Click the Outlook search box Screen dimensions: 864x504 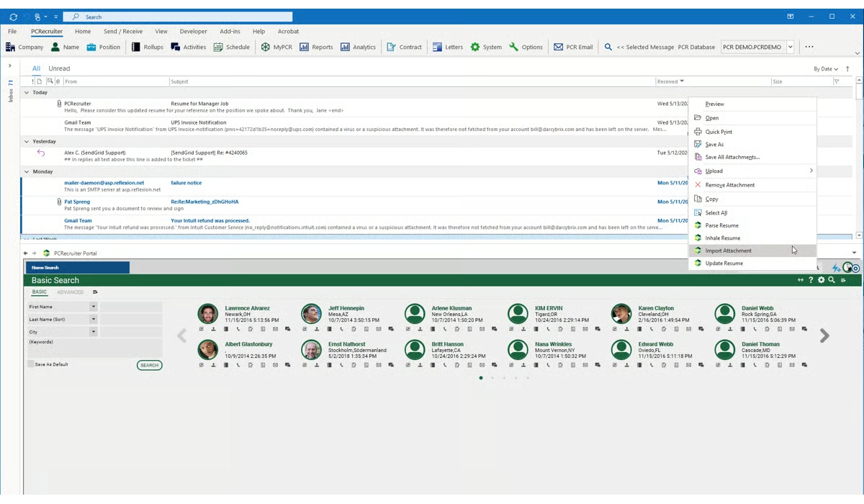(x=178, y=17)
